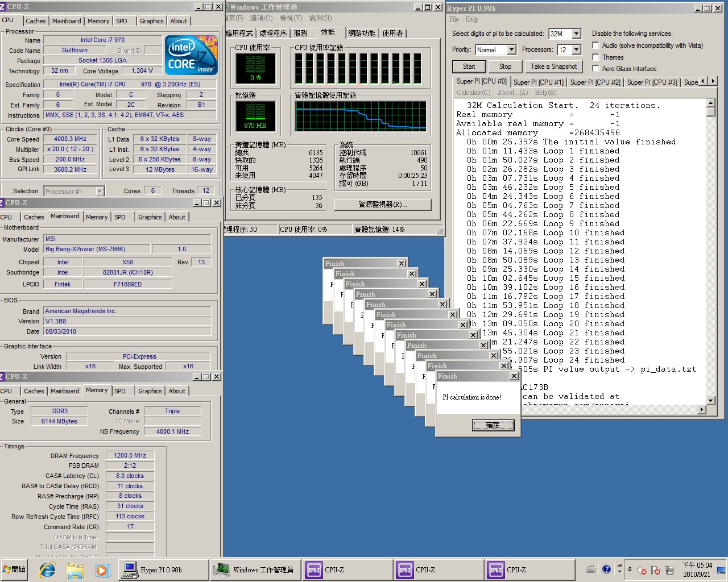The height and width of the screenshot is (582, 728).
Task: Click the Start button in Hyper PI
Action: (469, 66)
